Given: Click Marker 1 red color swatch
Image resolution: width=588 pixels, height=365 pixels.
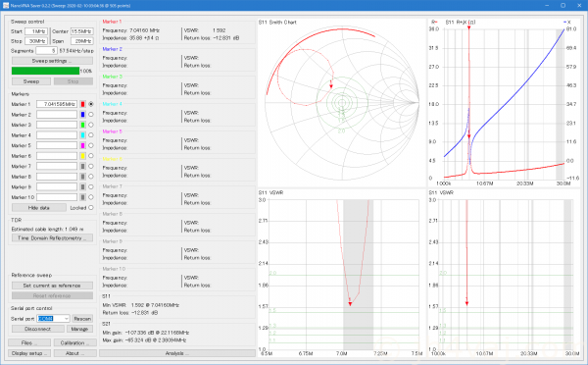Looking at the screenshot, I should click(83, 104).
